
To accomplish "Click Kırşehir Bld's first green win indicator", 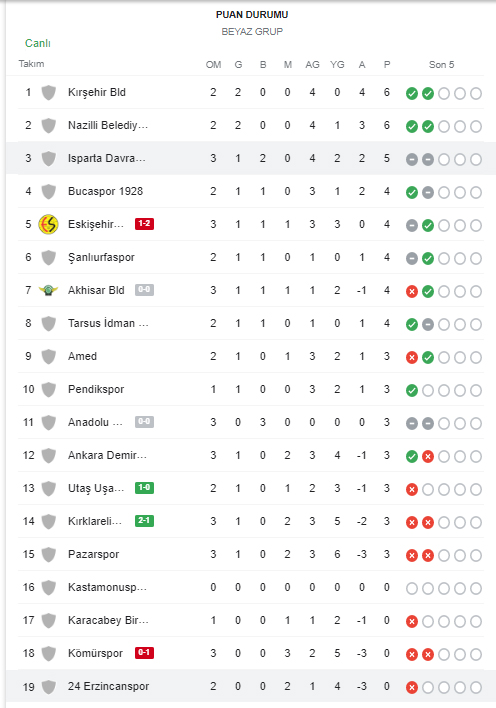I will (412, 93).
